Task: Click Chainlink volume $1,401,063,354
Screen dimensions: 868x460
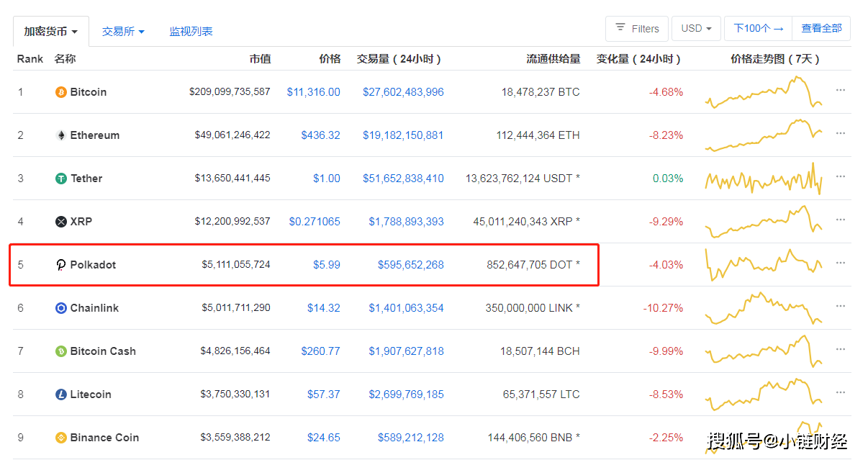Action: 407,308
